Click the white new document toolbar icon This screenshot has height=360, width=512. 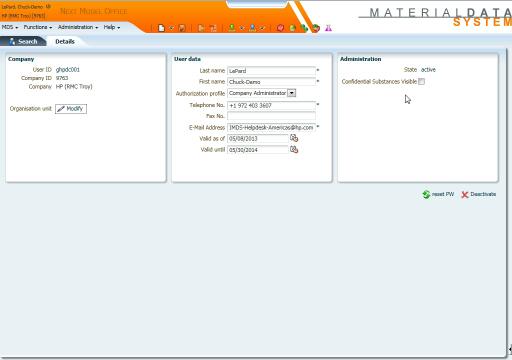tap(161, 28)
